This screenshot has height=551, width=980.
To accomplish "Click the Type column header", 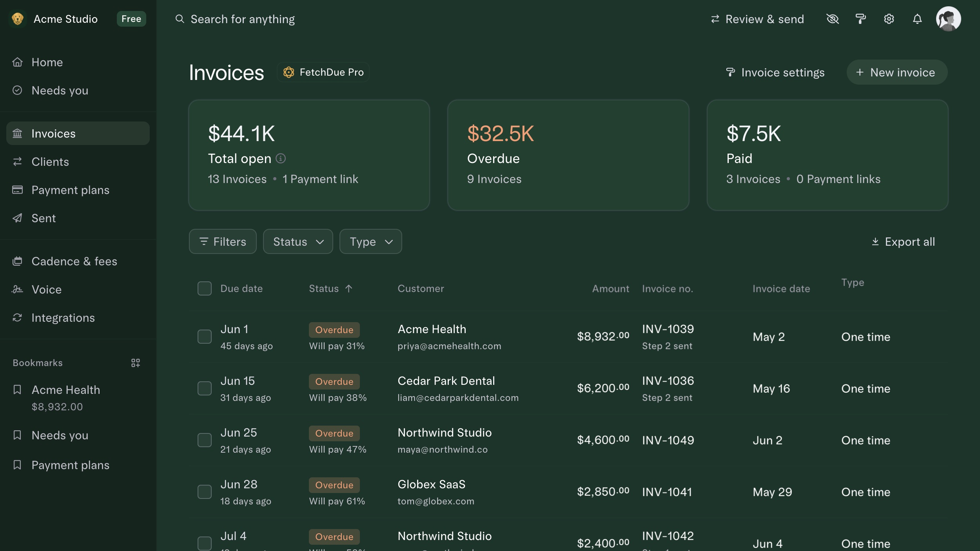I will coord(853,282).
